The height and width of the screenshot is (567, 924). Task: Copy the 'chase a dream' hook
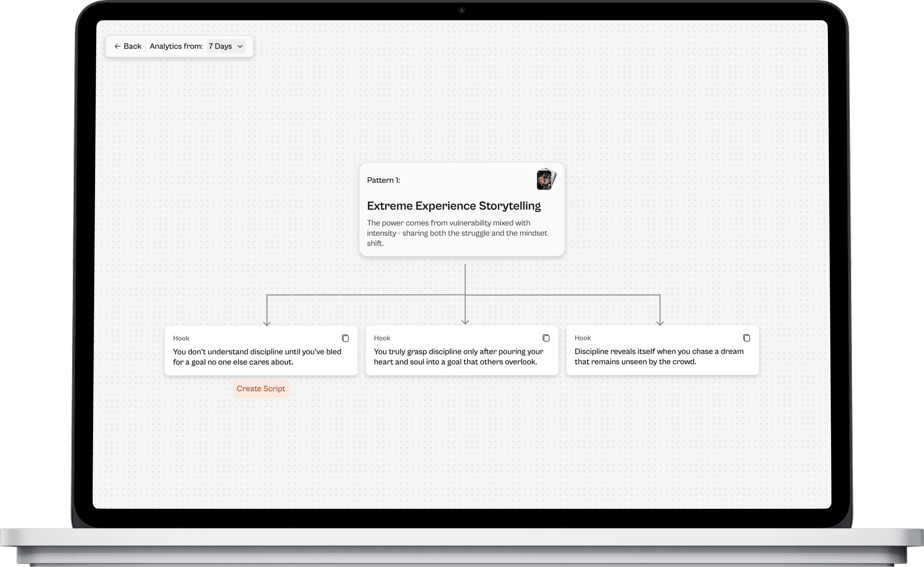(746, 338)
